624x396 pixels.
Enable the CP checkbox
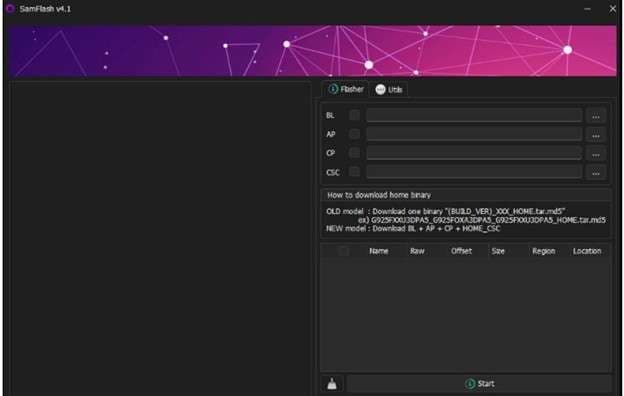click(354, 152)
